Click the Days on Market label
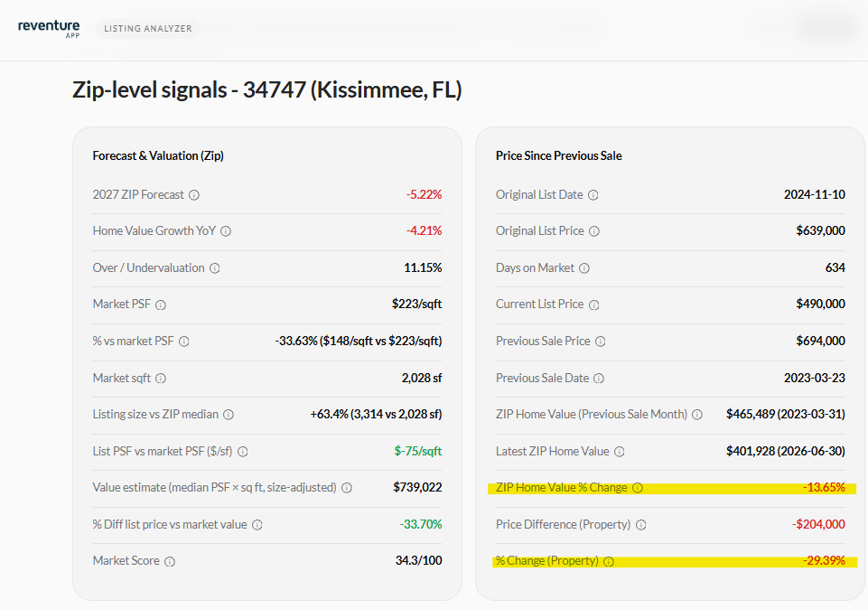Screen dimensions: 868x609 pos(535,268)
